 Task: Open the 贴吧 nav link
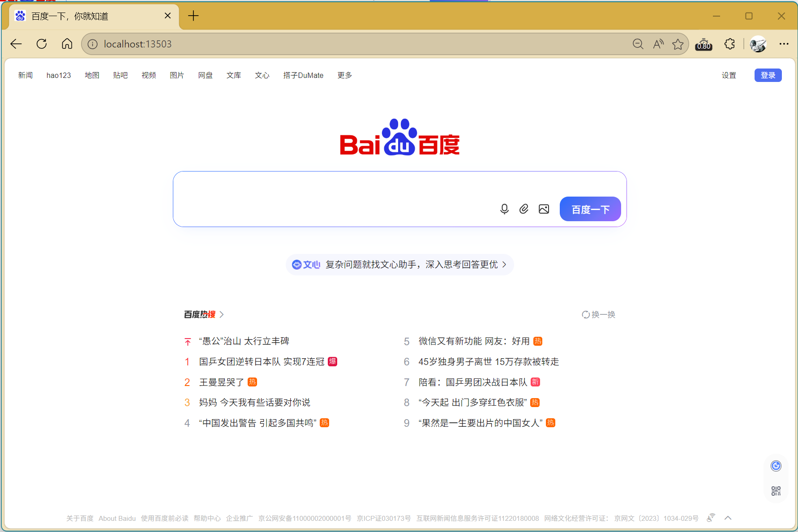tap(120, 75)
